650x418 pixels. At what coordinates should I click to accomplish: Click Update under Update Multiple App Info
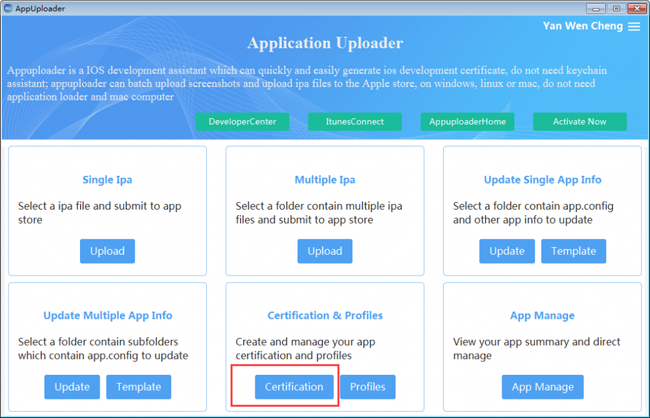(72, 387)
